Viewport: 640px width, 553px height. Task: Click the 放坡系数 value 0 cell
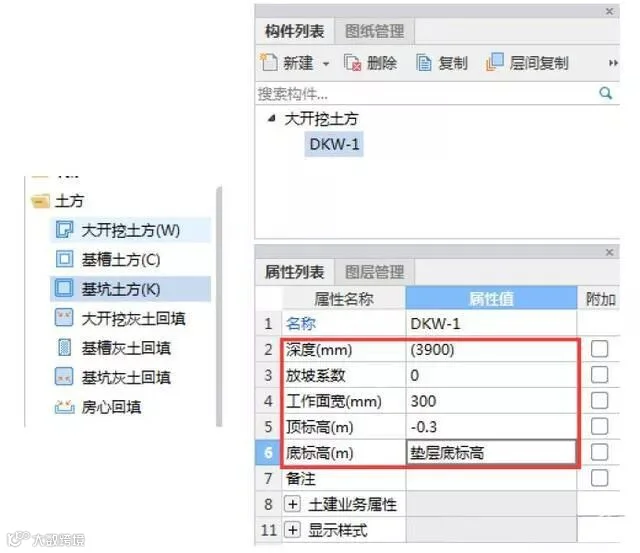491,375
